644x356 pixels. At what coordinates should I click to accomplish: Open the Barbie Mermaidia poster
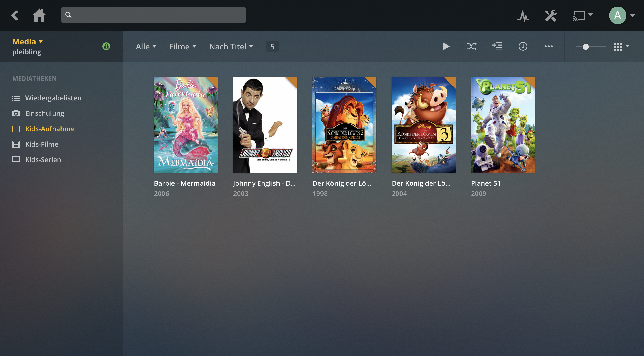pos(186,125)
